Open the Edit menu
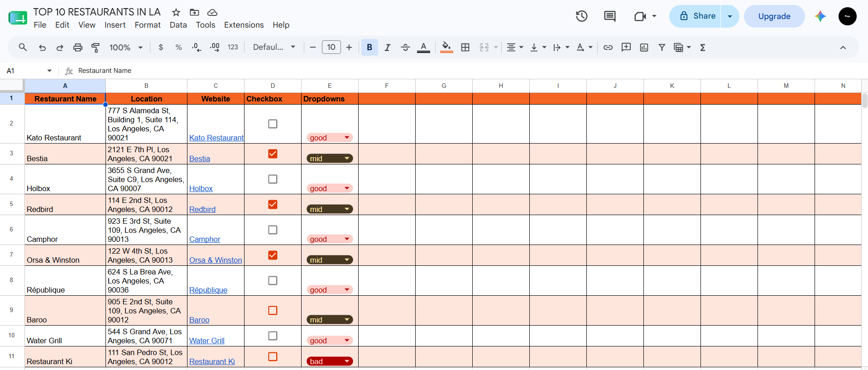Screen dimensions: 868x370 click(62, 25)
